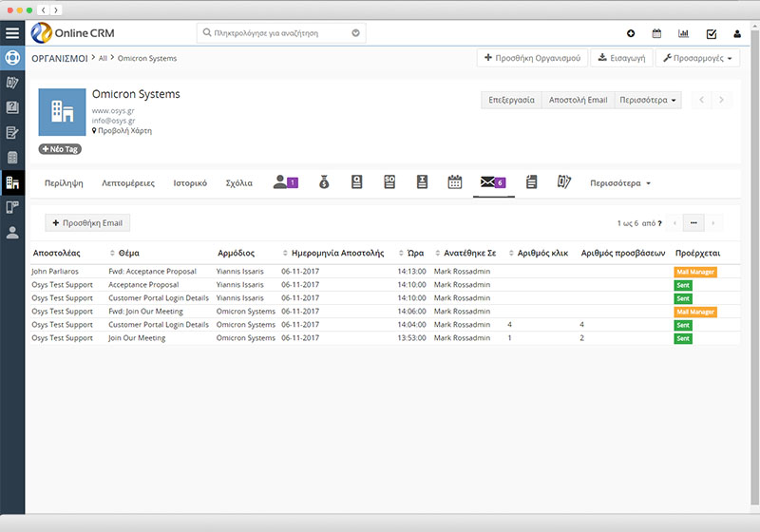Click the organization building avatar image
This screenshot has width=760, height=532.
[x=62, y=112]
